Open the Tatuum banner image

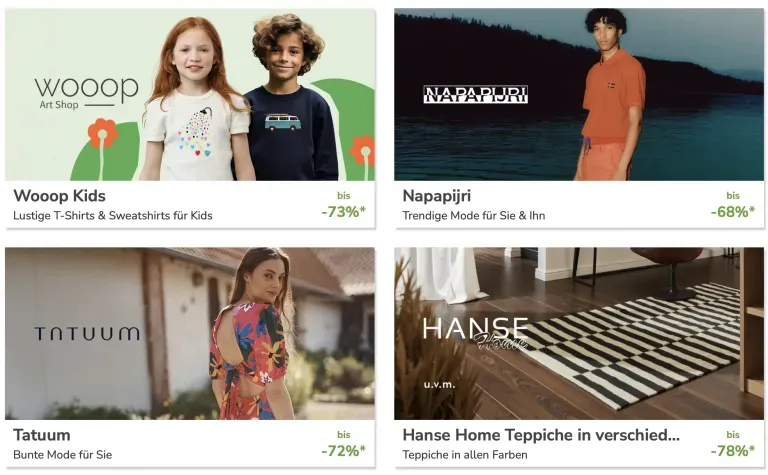pyautogui.click(x=190, y=333)
